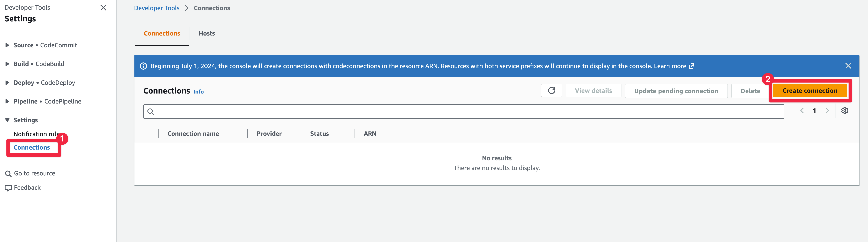
Task: Expand the Build CodeBuild section
Action: [7, 64]
